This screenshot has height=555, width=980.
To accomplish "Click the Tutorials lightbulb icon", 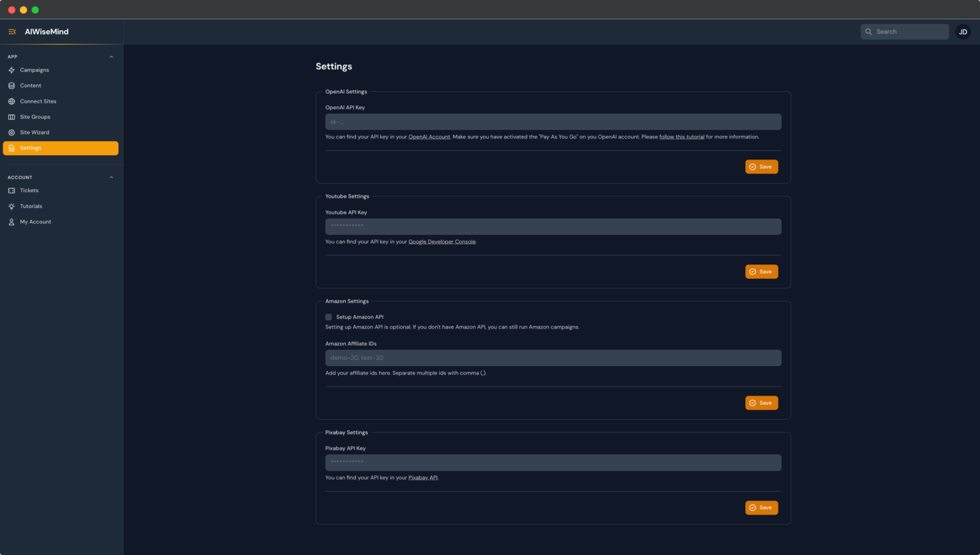I will [x=11, y=206].
